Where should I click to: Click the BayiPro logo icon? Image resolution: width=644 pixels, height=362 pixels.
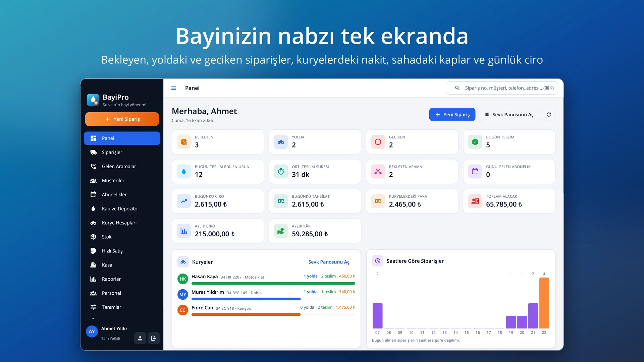click(93, 100)
